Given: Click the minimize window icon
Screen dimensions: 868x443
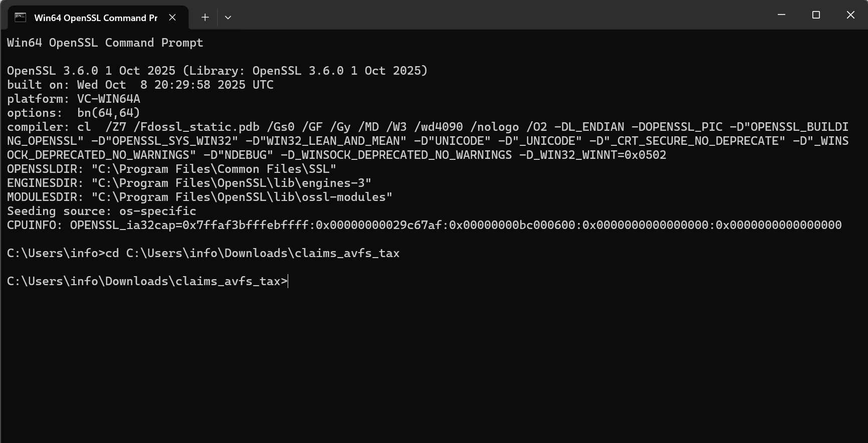Looking at the screenshot, I should click(x=781, y=15).
